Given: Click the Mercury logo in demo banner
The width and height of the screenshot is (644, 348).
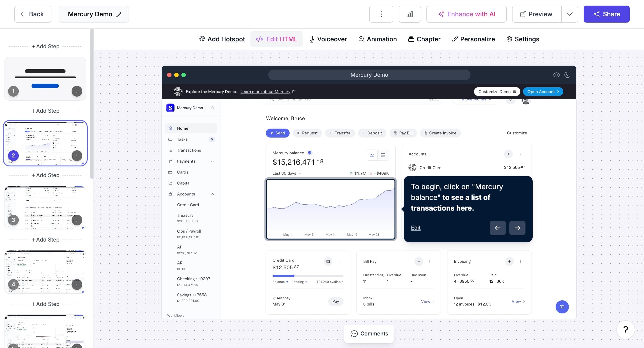Looking at the screenshot, I should click(178, 91).
